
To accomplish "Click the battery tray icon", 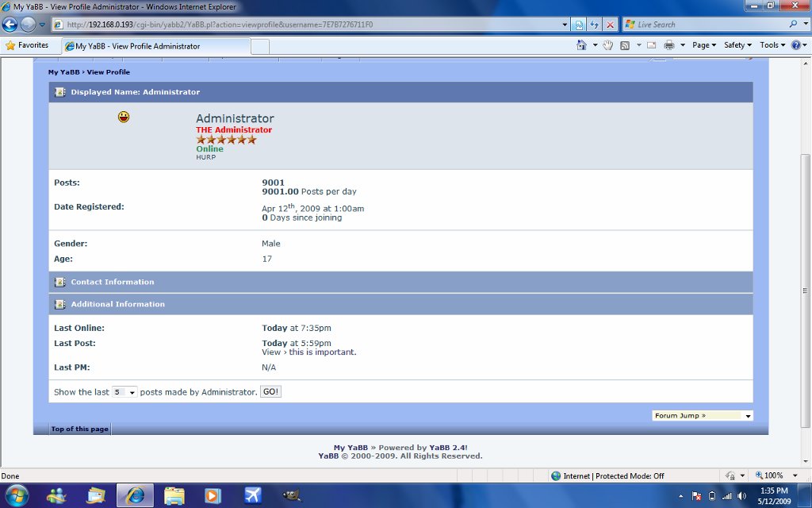I will click(x=712, y=496).
